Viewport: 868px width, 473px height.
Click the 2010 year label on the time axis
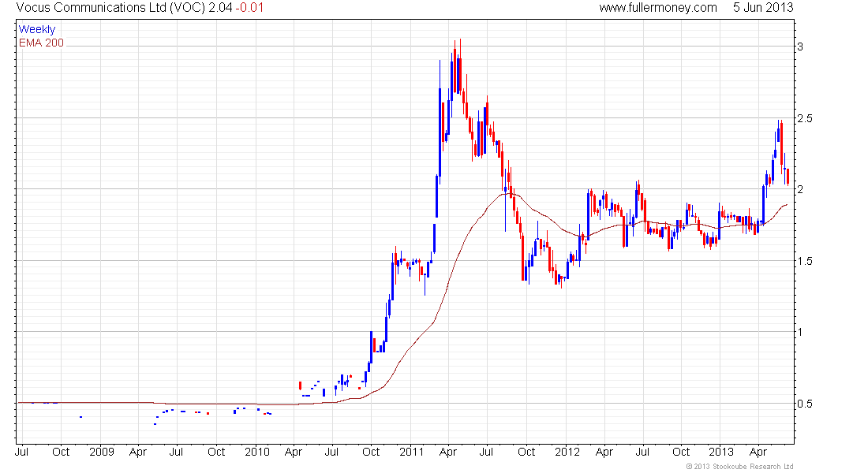[257, 452]
